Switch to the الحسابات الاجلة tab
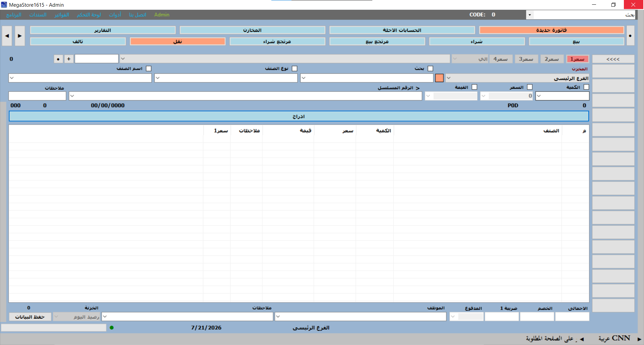Viewport: 644px width, 345px height. pos(402,30)
